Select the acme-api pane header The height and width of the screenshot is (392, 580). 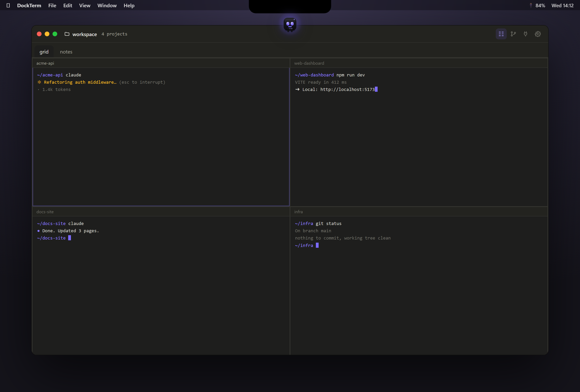[x=161, y=63]
